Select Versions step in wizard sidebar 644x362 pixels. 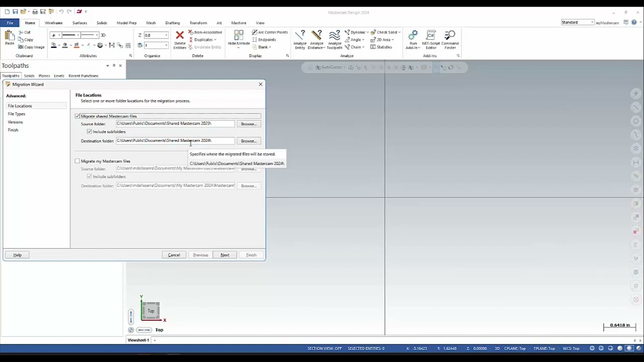[15, 122]
